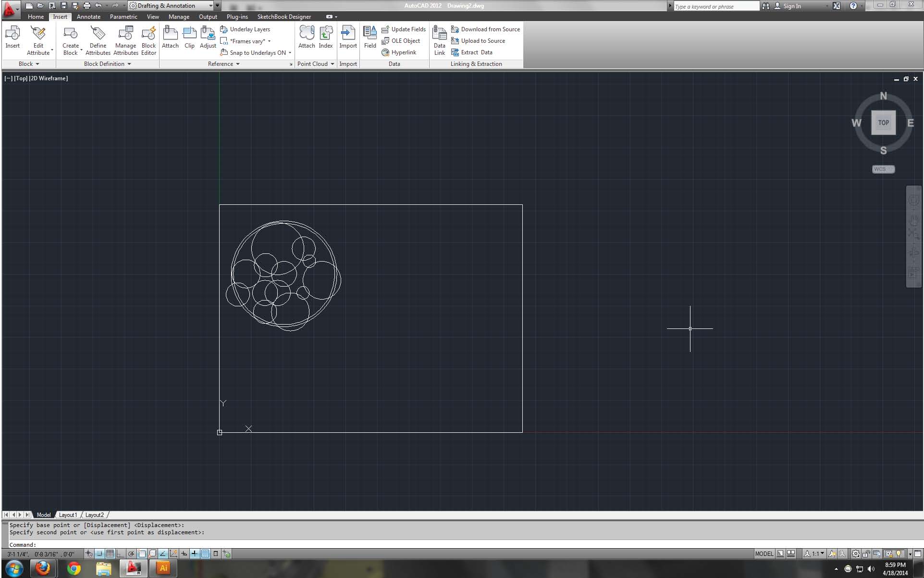Select the Adjust reference tool
The height and width of the screenshot is (578, 924).
pyautogui.click(x=208, y=38)
